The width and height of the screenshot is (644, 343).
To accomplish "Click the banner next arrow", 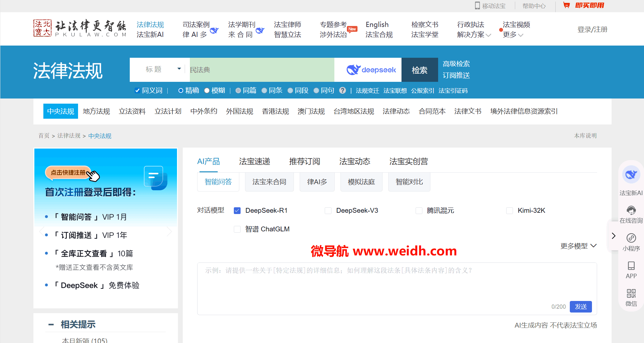I will (170, 231).
